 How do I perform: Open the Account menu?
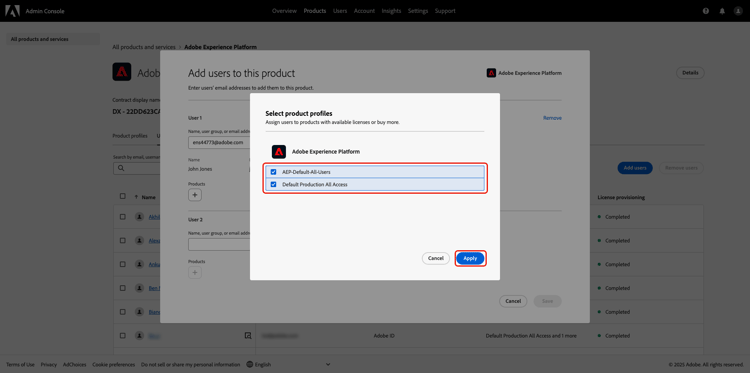click(364, 11)
